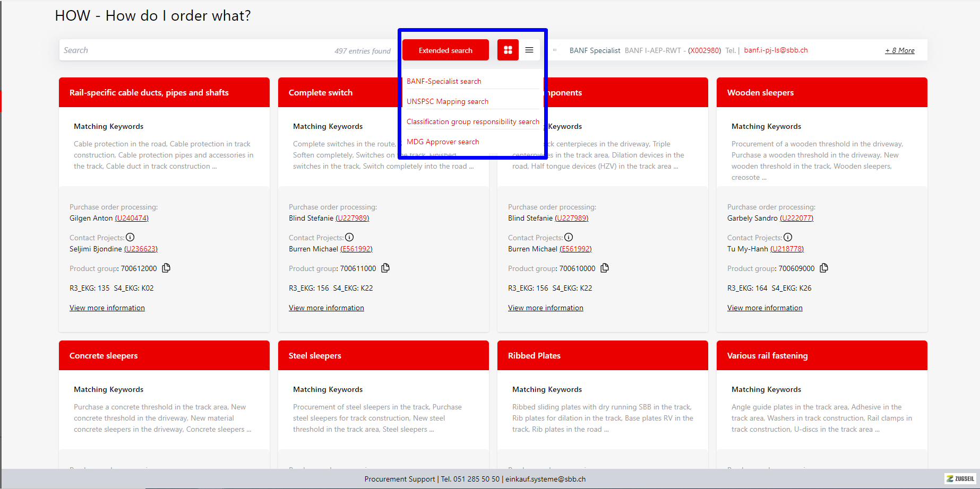Image resolution: width=980 pixels, height=489 pixels.
Task: Copy product group 700612000 to clipboard
Action: 166,268
